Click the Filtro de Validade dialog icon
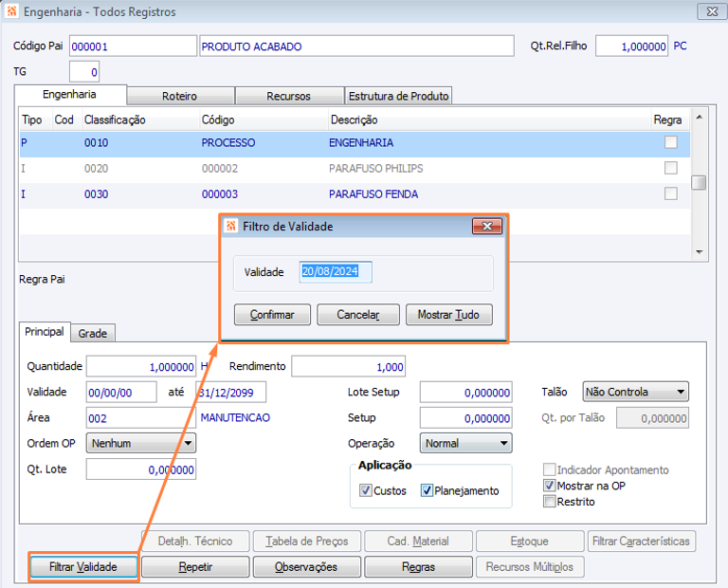Viewport: 728px width, 588px height. click(x=230, y=226)
